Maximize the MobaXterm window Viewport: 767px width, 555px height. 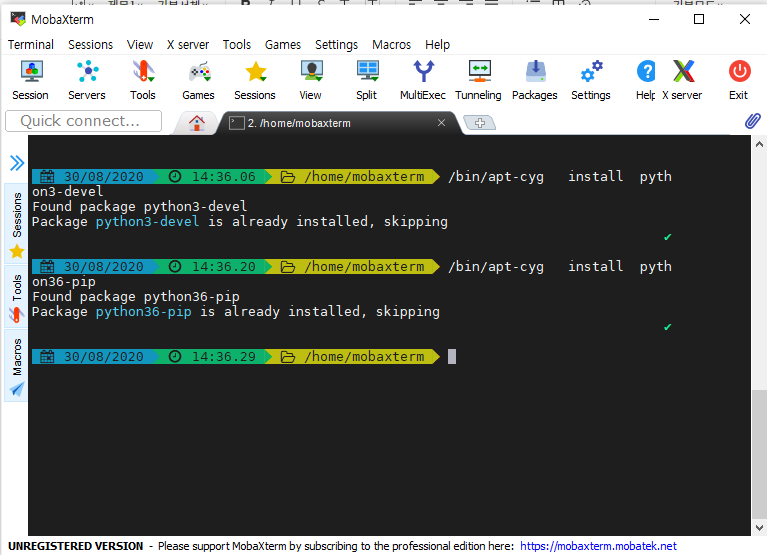coord(699,19)
